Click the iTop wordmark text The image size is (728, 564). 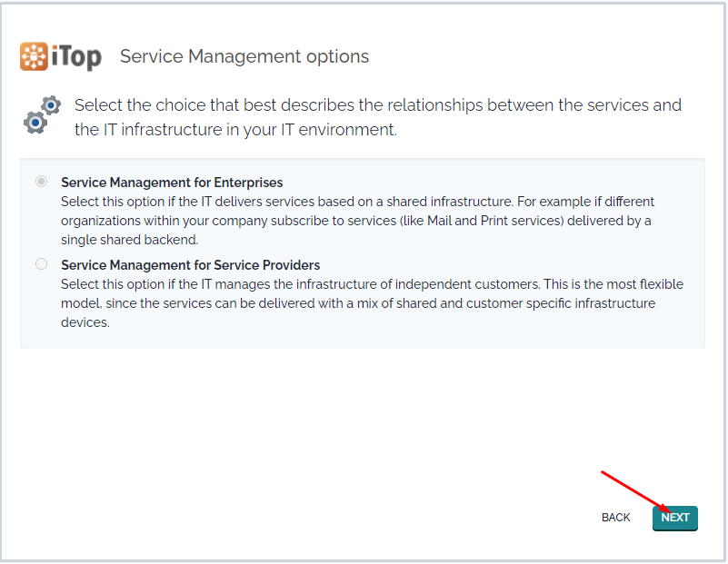[x=76, y=57]
